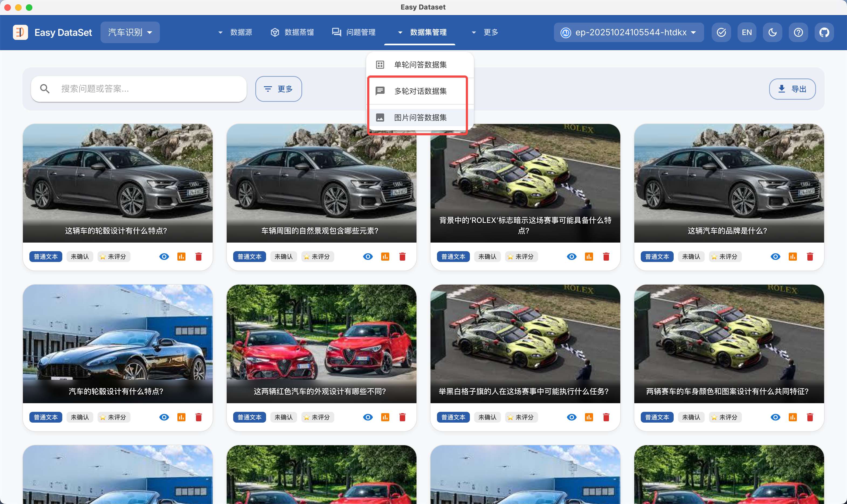Open the ep-20251024105544-htdkx model dropdown
This screenshot has width=847, height=504.
pos(629,32)
